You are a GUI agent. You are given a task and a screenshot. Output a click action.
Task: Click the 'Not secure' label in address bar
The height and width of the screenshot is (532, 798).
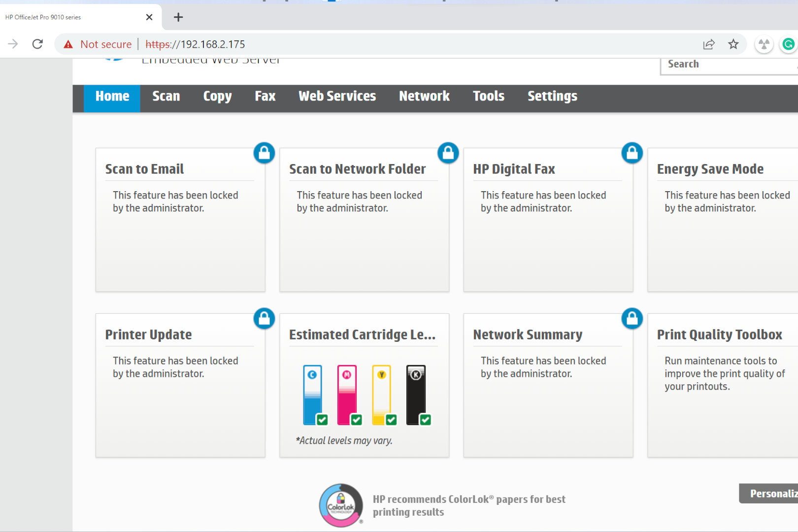coord(106,44)
